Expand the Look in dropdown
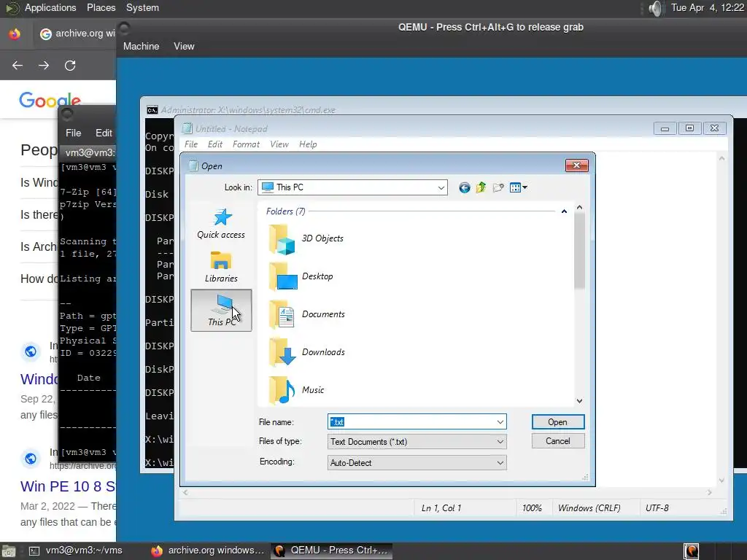 (441, 187)
